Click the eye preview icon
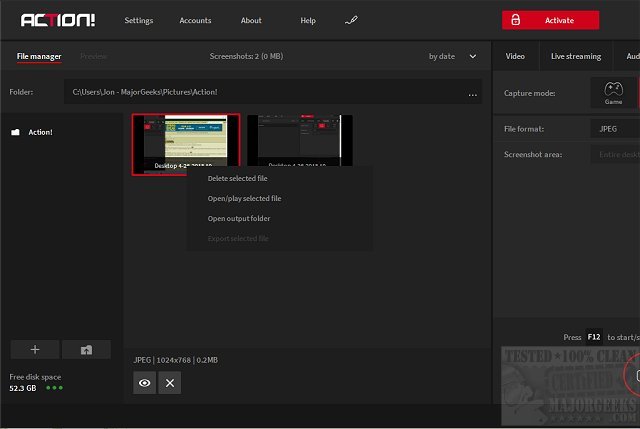 (x=145, y=382)
